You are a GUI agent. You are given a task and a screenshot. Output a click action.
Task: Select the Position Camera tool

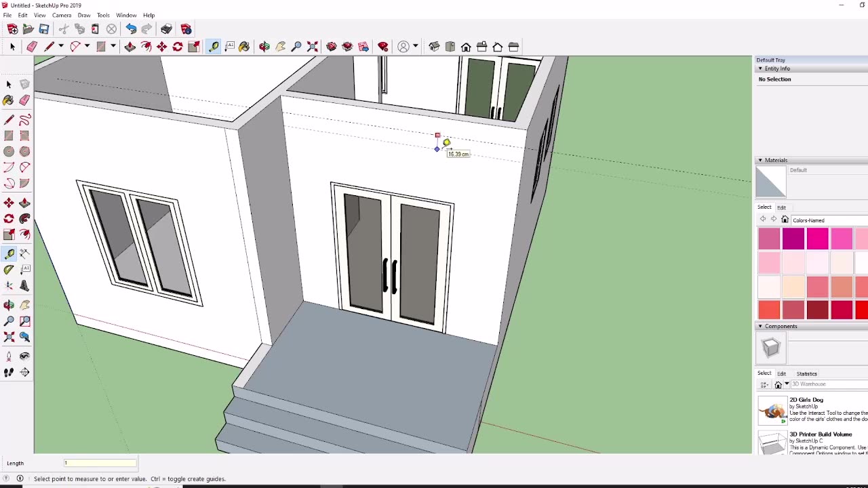(x=9, y=356)
